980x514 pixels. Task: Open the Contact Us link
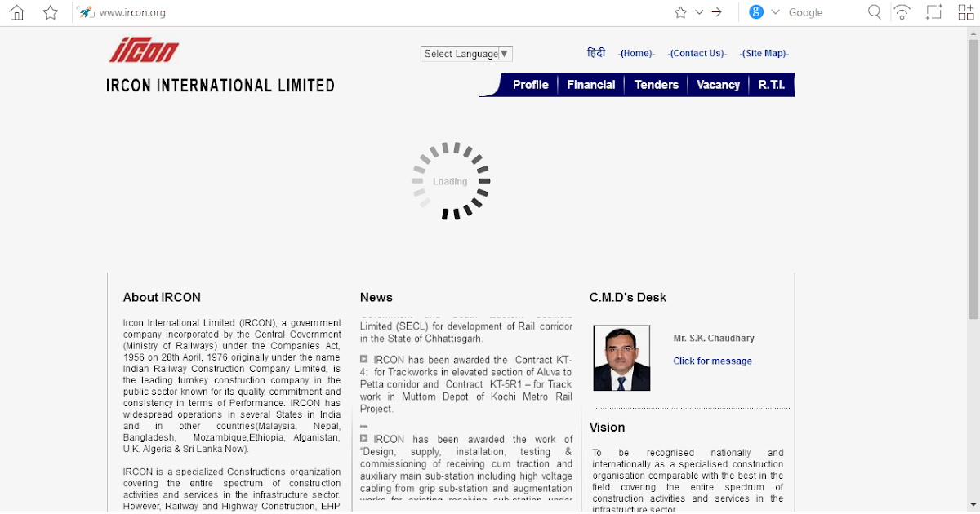pyautogui.click(x=697, y=53)
